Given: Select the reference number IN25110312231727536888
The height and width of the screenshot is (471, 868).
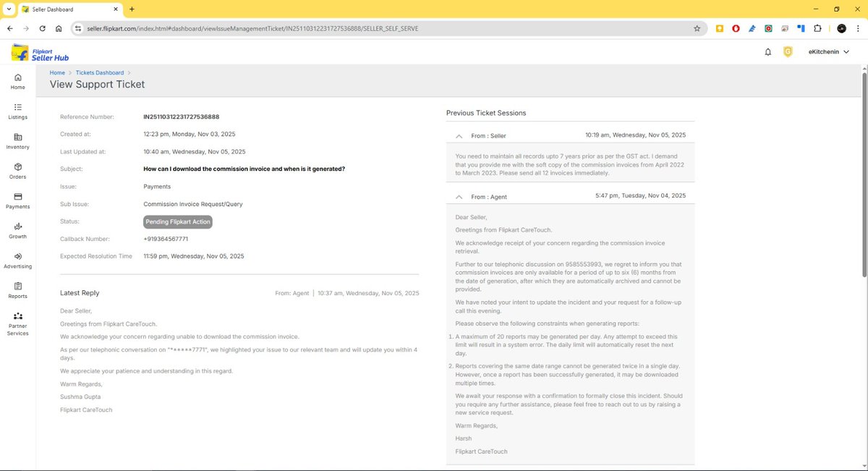Looking at the screenshot, I should click(182, 116).
